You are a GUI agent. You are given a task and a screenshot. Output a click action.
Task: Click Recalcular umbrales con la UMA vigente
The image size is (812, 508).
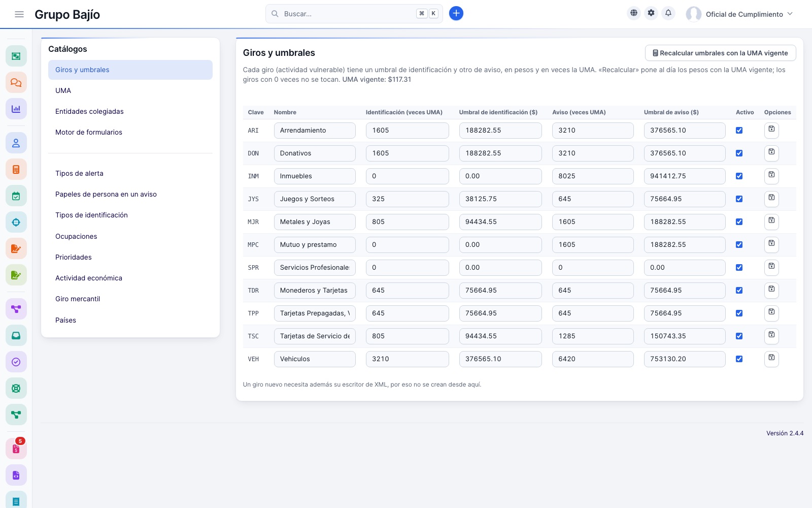pyautogui.click(x=720, y=53)
